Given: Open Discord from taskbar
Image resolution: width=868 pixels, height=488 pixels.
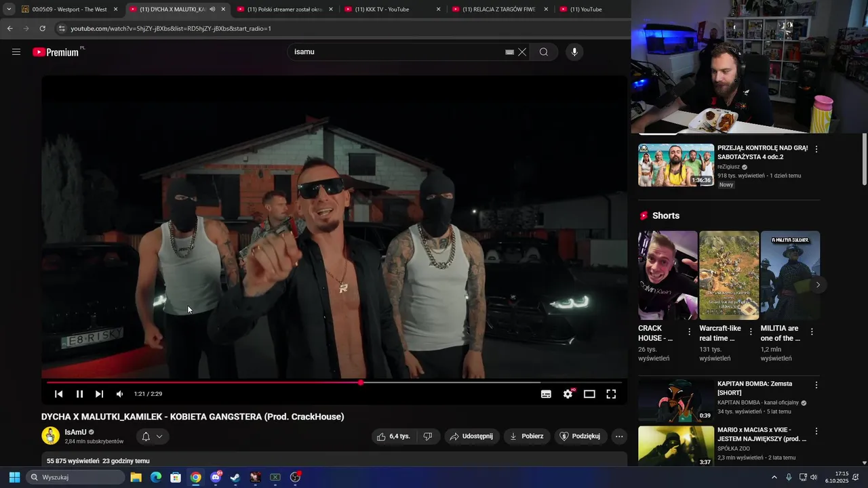Looking at the screenshot, I should pyautogui.click(x=216, y=477).
